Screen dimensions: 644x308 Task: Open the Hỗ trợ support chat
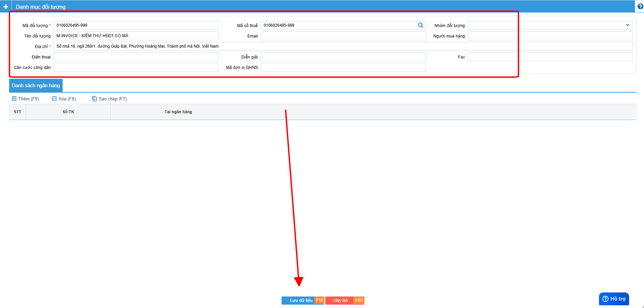[614, 299]
